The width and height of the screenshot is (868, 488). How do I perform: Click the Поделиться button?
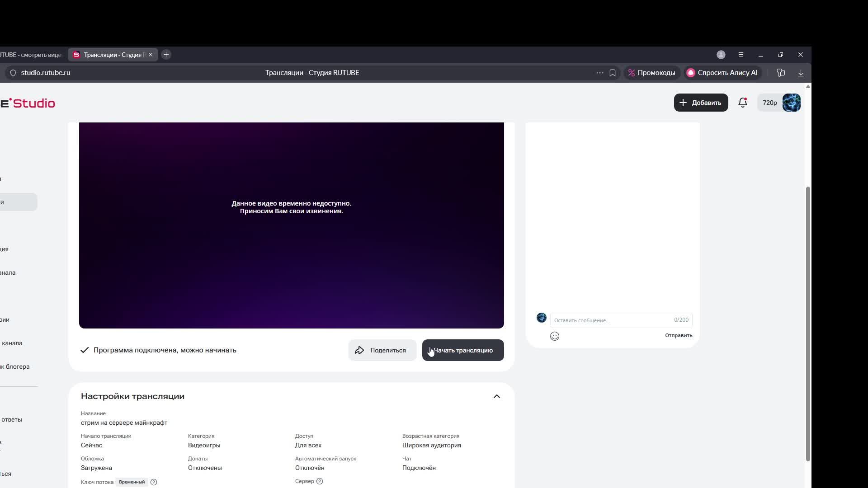coord(382,350)
